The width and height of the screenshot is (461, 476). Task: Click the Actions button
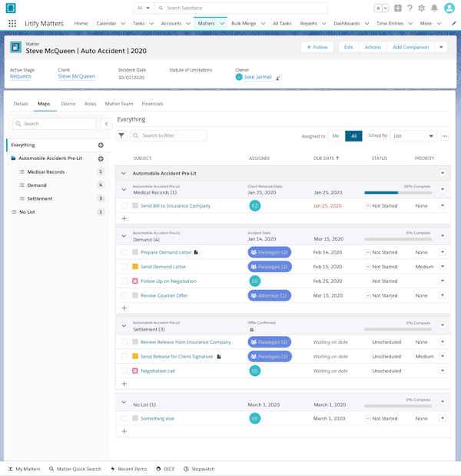[373, 47]
